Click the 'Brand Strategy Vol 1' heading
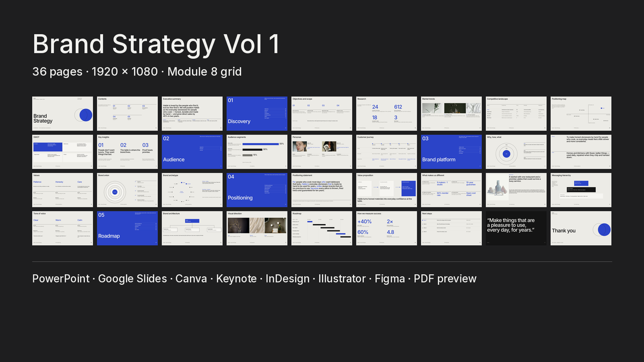This screenshot has width=644, height=362. tap(156, 44)
